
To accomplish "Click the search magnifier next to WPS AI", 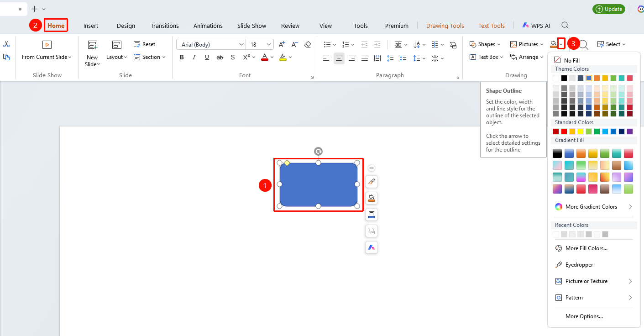I will pyautogui.click(x=565, y=26).
